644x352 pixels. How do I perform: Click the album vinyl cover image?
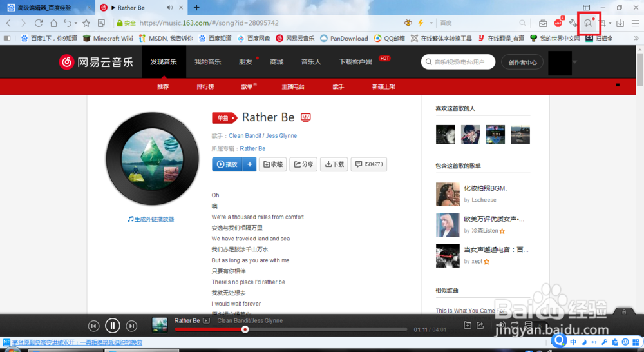pos(153,159)
